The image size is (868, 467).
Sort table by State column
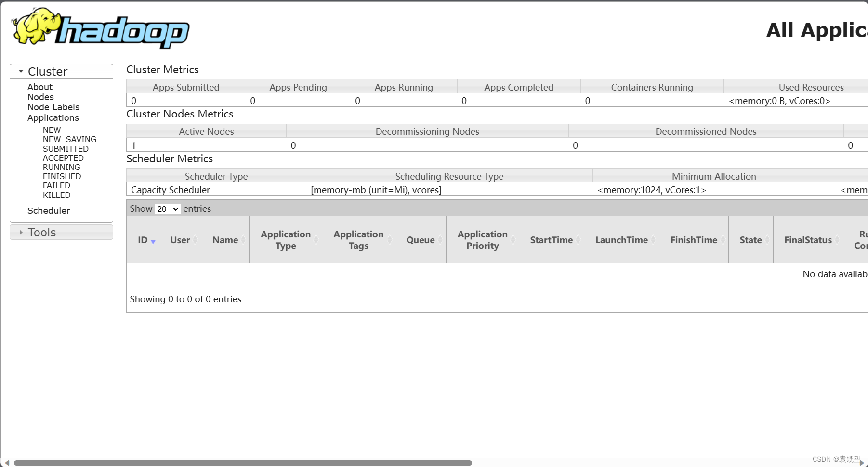coord(750,240)
